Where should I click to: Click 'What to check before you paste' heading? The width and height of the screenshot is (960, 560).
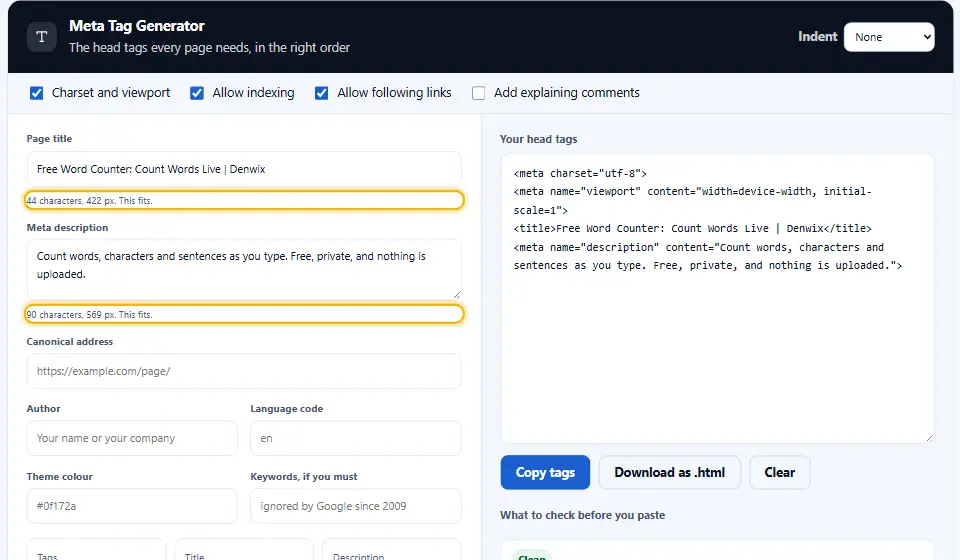[x=582, y=515]
